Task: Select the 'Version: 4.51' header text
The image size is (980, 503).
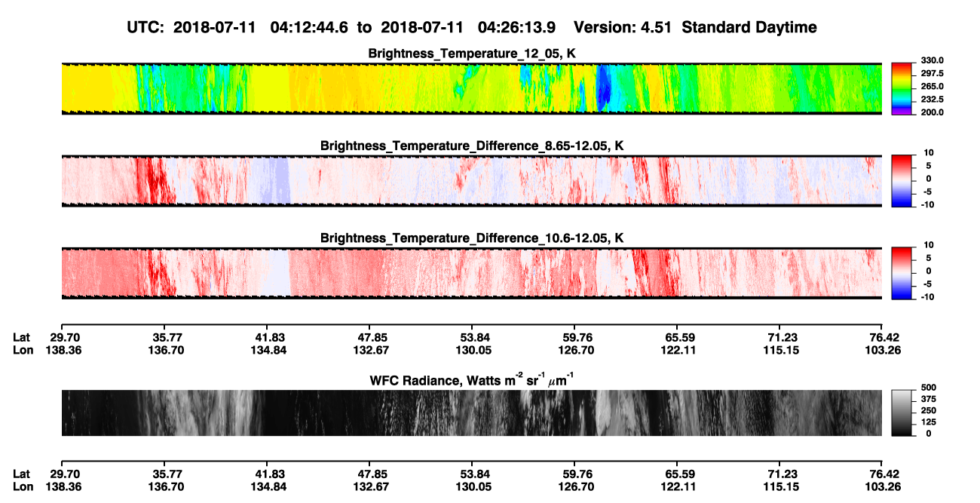Action: tap(623, 27)
